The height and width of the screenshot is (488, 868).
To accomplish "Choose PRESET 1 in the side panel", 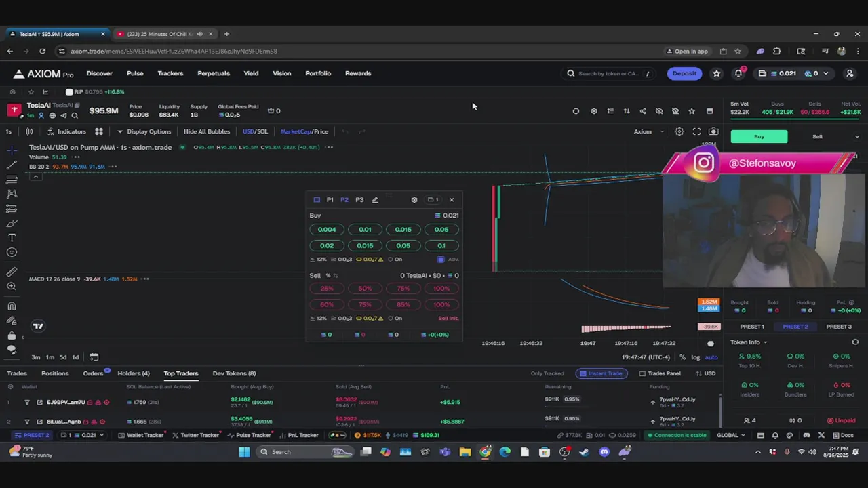I will (x=752, y=327).
